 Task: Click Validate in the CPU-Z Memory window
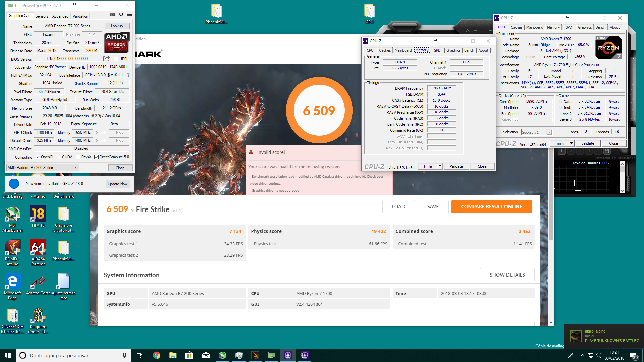point(456,166)
